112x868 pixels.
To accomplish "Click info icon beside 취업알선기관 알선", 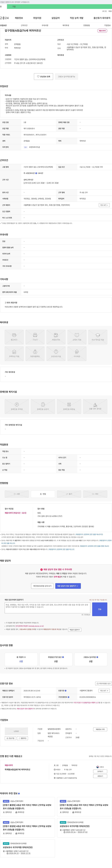I will tap(63, 657).
